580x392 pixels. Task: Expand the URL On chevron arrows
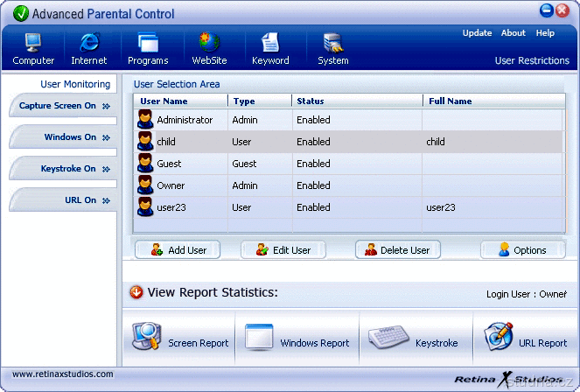point(106,200)
